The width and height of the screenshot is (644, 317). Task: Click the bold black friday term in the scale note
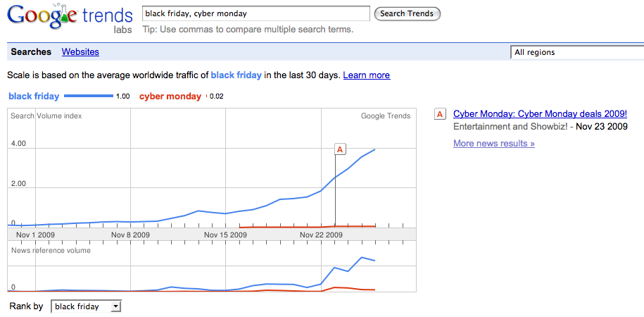236,75
